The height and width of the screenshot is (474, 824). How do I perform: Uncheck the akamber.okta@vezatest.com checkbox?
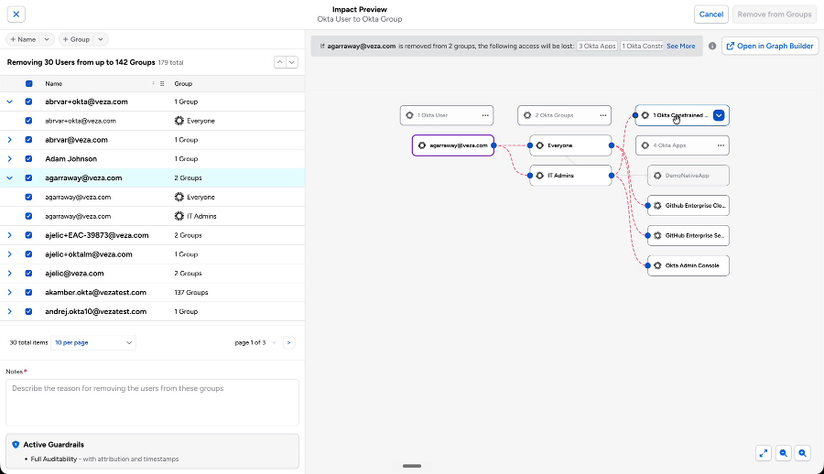point(29,292)
